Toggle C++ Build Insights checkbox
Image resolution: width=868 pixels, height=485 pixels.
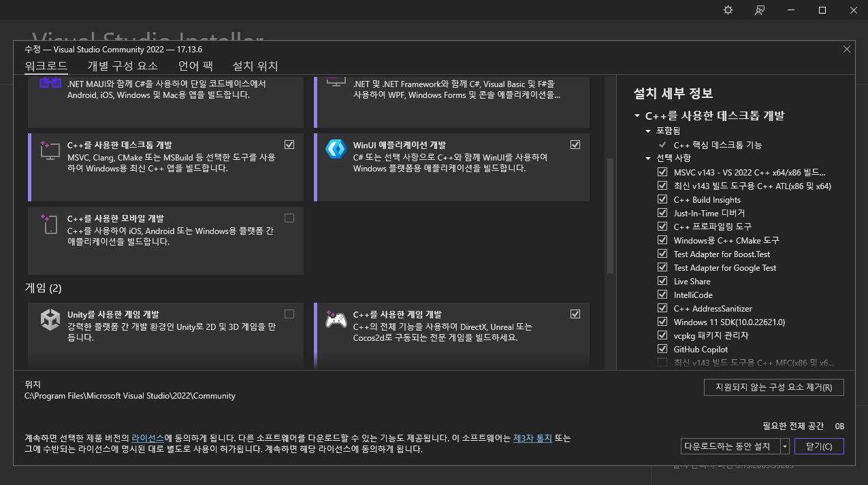click(662, 199)
